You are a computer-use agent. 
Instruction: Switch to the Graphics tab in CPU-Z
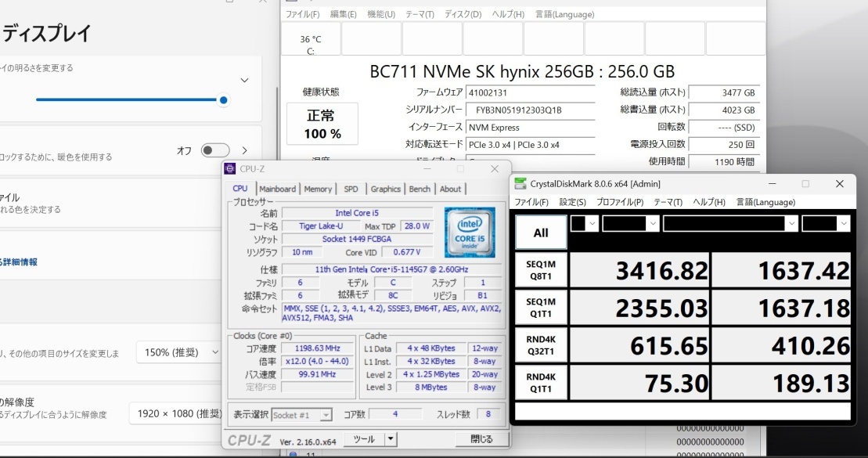[x=385, y=189]
